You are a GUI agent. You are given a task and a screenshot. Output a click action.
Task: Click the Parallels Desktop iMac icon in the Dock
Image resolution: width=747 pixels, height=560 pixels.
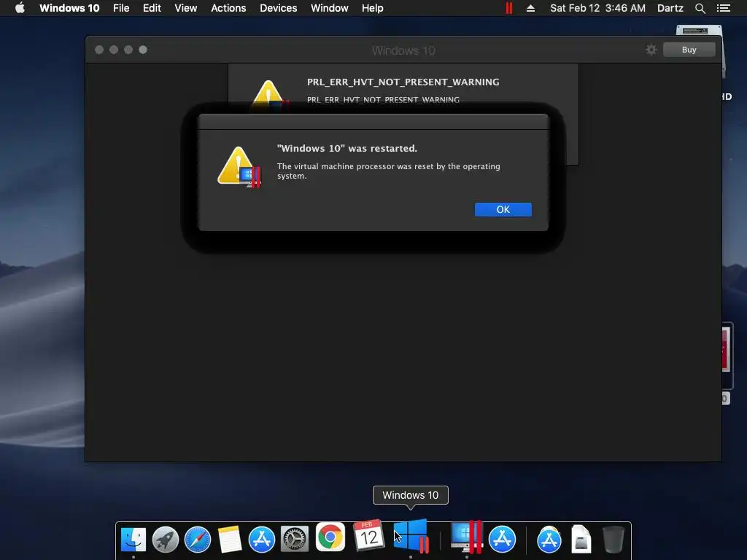[467, 537]
